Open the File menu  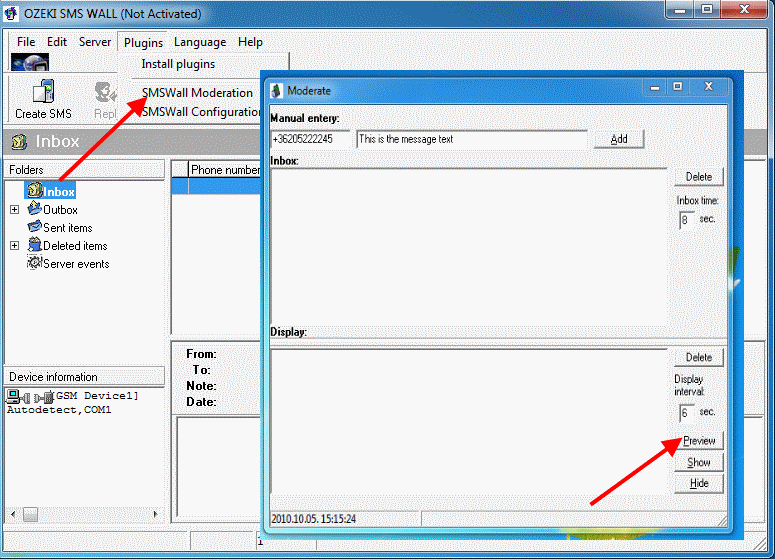26,42
